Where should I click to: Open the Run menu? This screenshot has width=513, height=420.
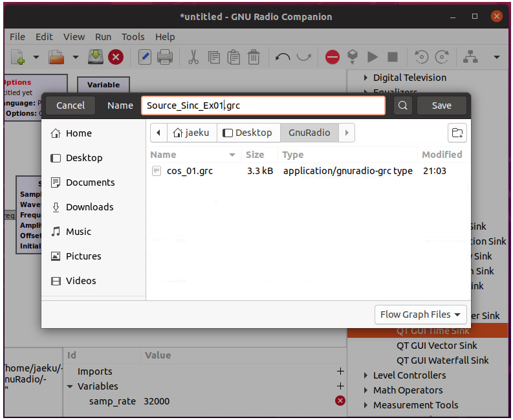(x=103, y=37)
